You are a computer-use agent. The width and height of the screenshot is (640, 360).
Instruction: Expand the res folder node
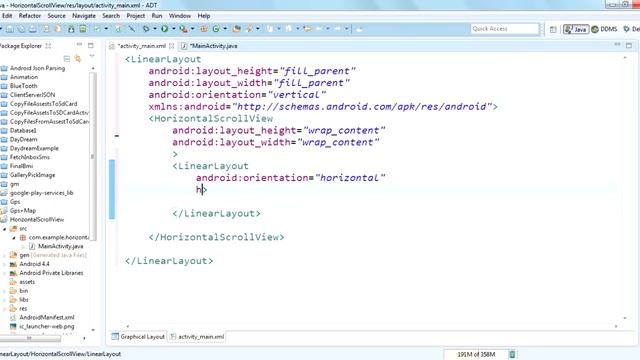point(4,309)
